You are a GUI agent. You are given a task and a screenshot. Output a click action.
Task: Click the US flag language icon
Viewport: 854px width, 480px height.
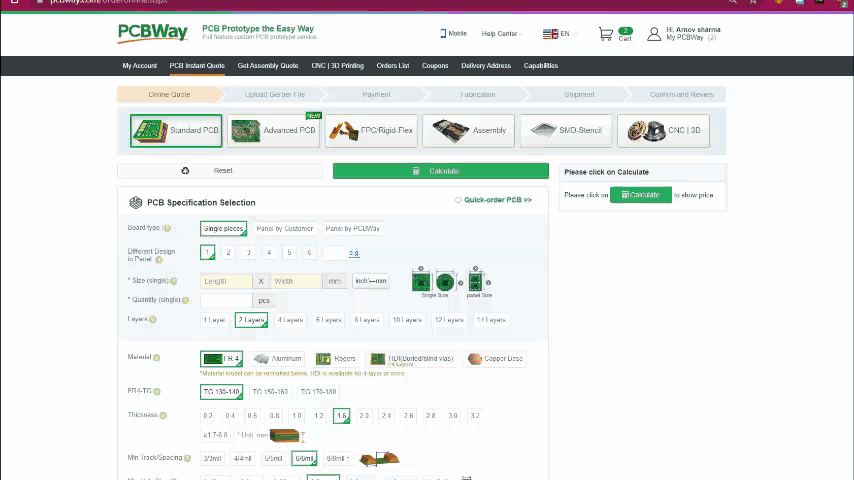pyautogui.click(x=550, y=34)
